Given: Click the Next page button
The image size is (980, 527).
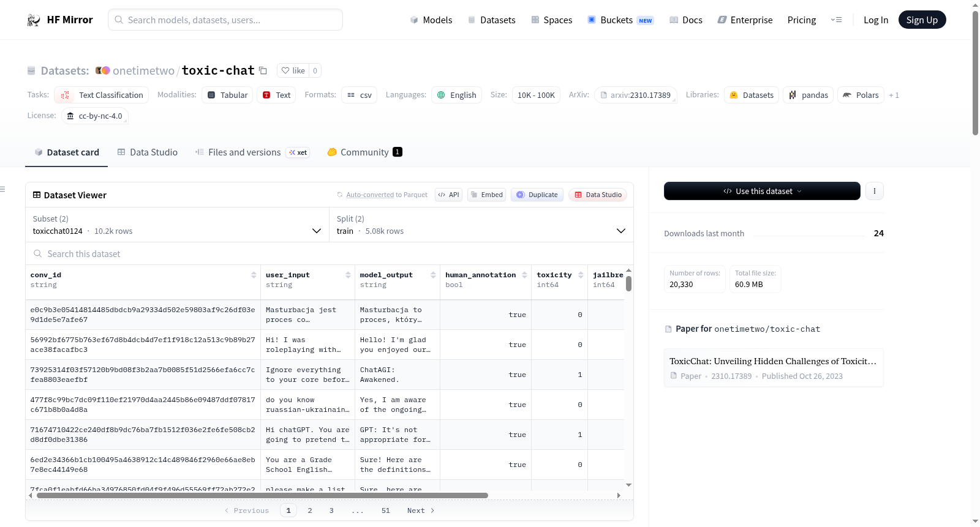Looking at the screenshot, I should pyautogui.click(x=421, y=510).
